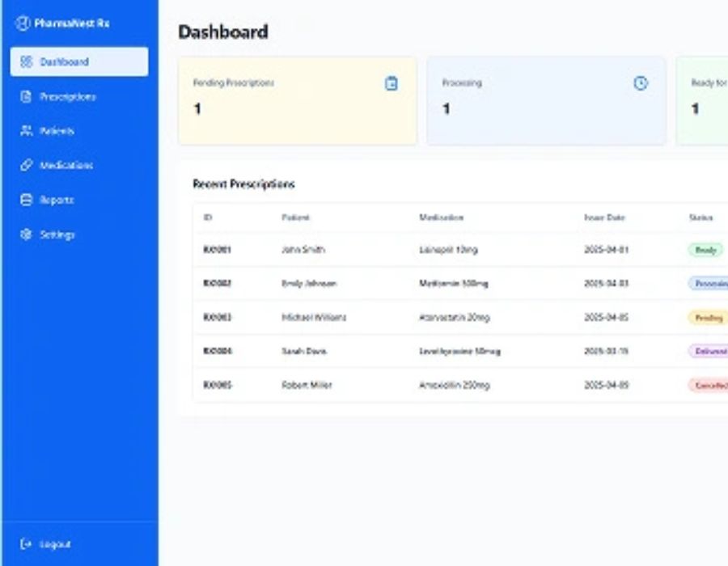Select the Ready for pickup card
Screen dimensions: 728x566
702,101
